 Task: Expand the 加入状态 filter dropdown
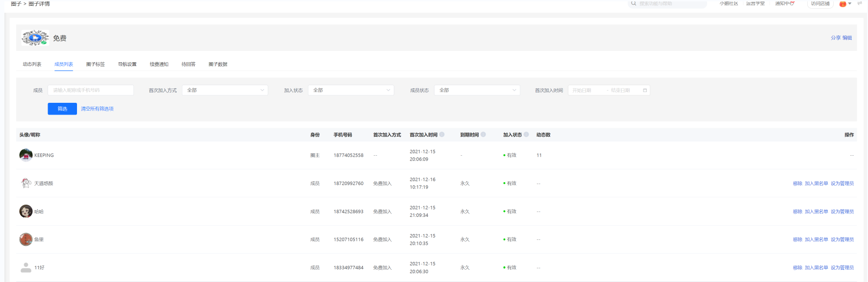click(351, 91)
